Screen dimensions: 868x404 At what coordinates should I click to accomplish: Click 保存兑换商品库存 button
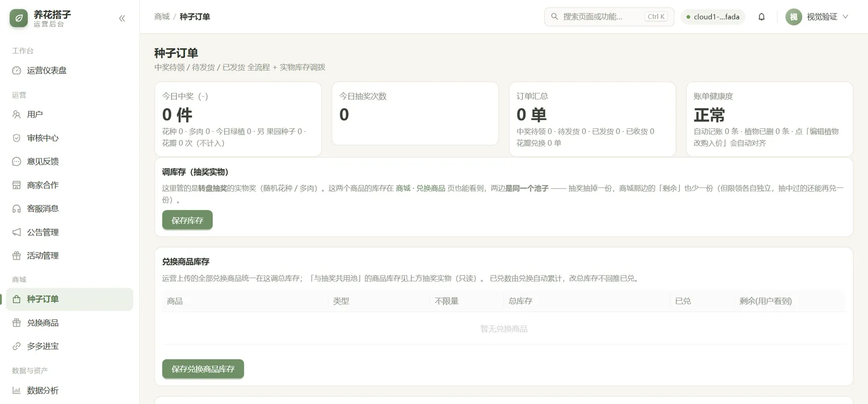point(203,369)
